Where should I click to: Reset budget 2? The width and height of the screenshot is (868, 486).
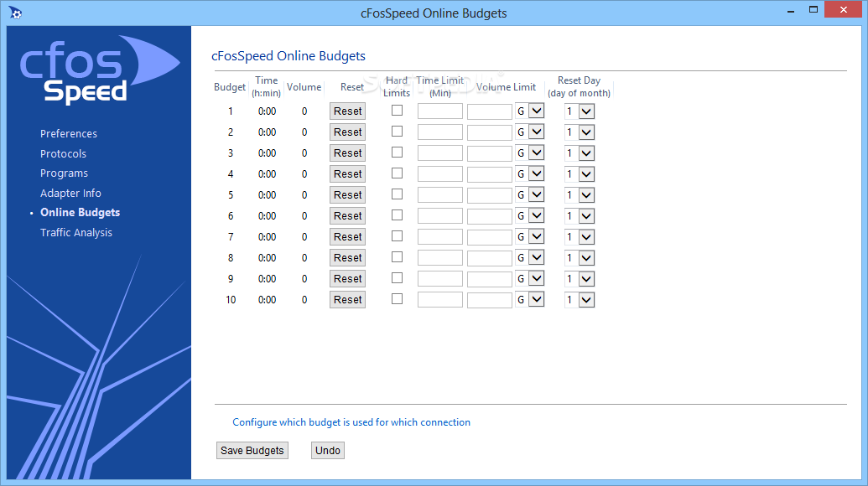(348, 132)
